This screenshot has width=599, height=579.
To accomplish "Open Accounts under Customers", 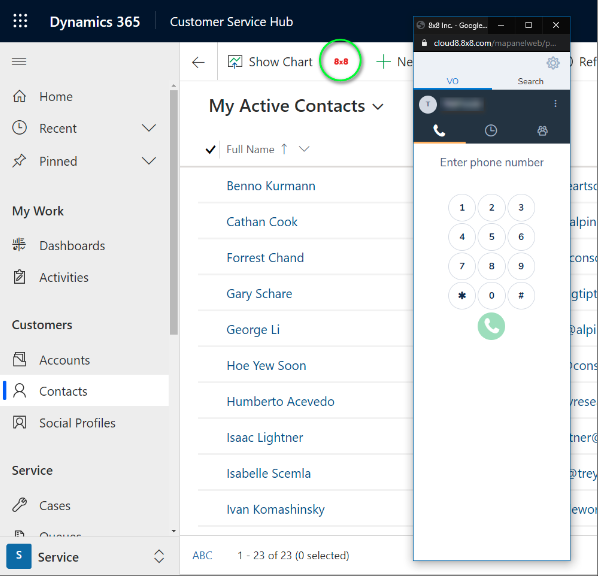I will tap(65, 360).
